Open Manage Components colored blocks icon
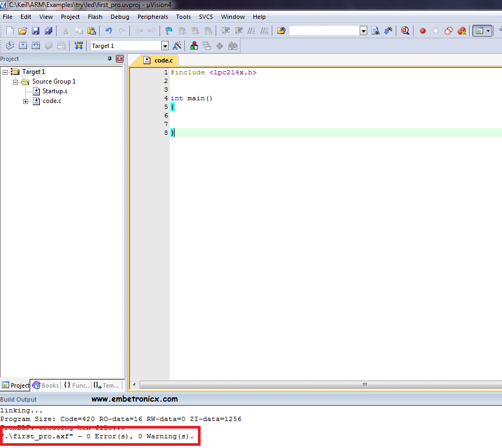Viewport: 502px width, 448px height. coord(194,46)
